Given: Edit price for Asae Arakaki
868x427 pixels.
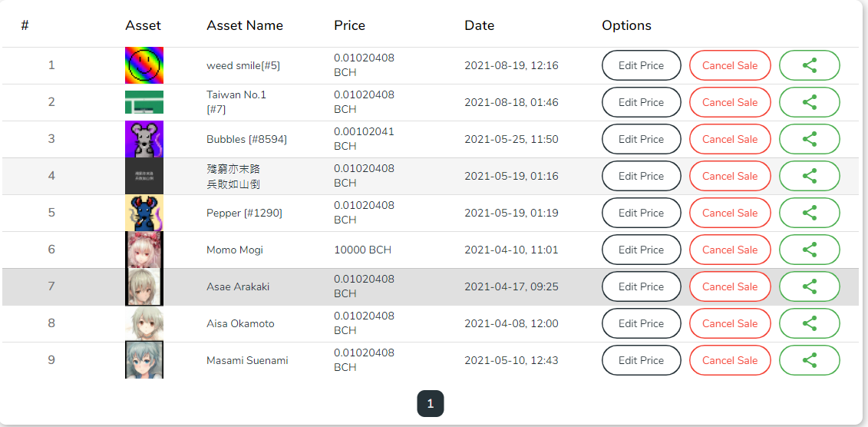Looking at the screenshot, I should pyautogui.click(x=641, y=286).
